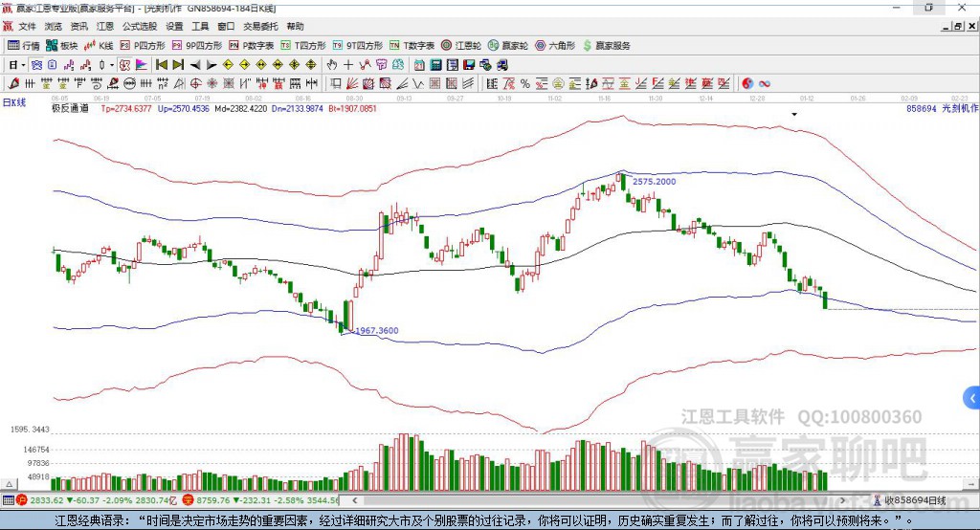The width and height of the screenshot is (980, 530).
Task: Jump to last bar with skip-end icon
Action: tap(178, 65)
